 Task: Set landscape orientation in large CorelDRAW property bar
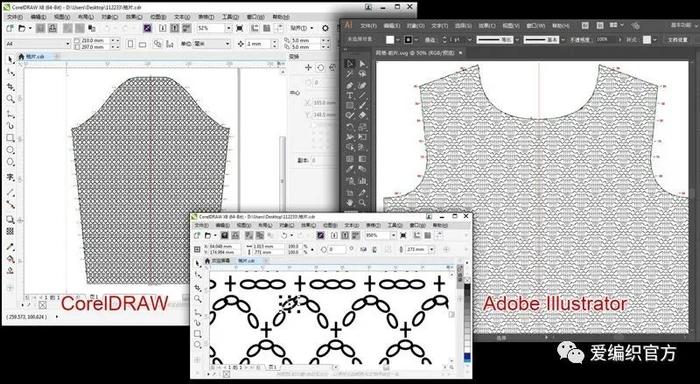pos(142,45)
